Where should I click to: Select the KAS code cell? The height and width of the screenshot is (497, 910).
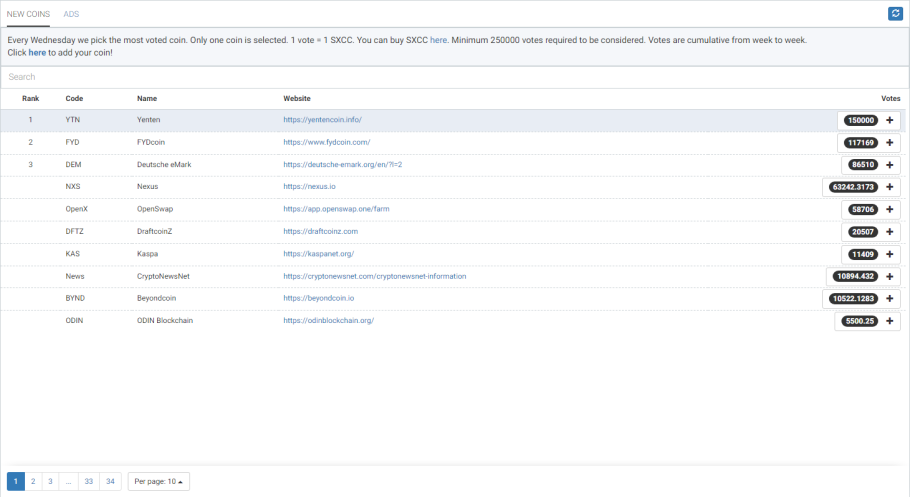(73, 254)
